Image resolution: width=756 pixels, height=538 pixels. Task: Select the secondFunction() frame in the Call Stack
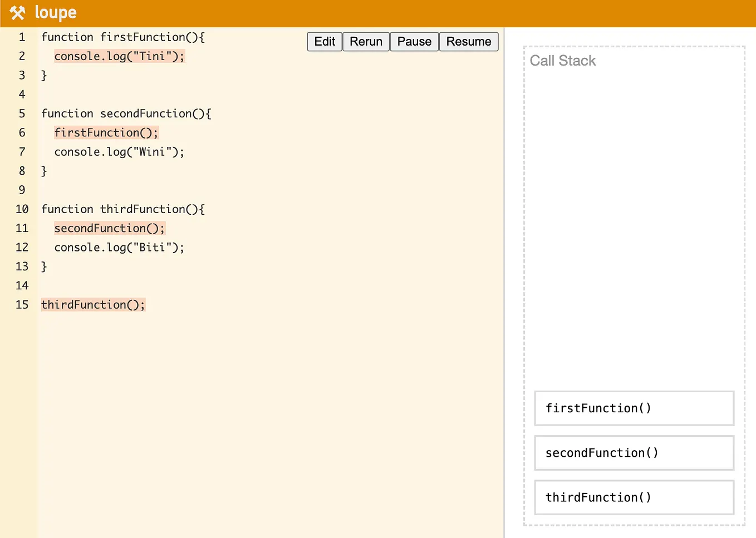click(634, 452)
